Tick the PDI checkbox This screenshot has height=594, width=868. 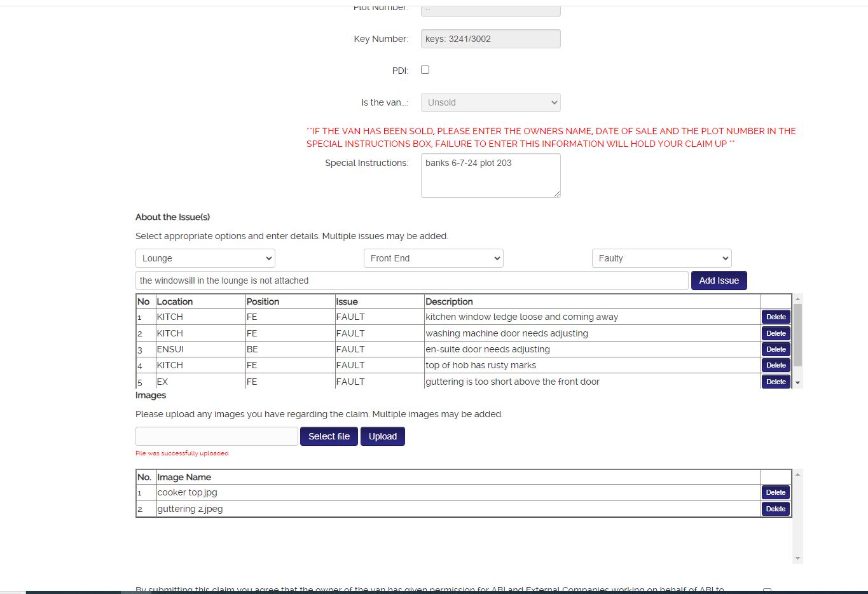click(x=425, y=70)
